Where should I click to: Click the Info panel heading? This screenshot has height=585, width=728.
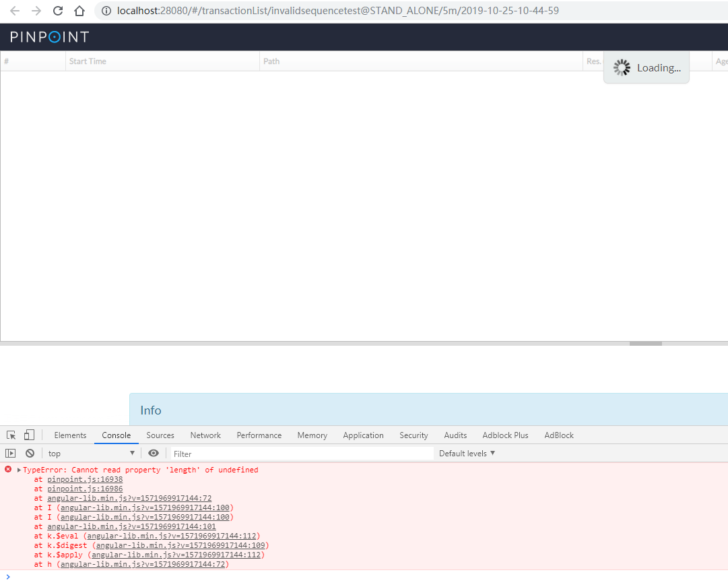tap(151, 410)
